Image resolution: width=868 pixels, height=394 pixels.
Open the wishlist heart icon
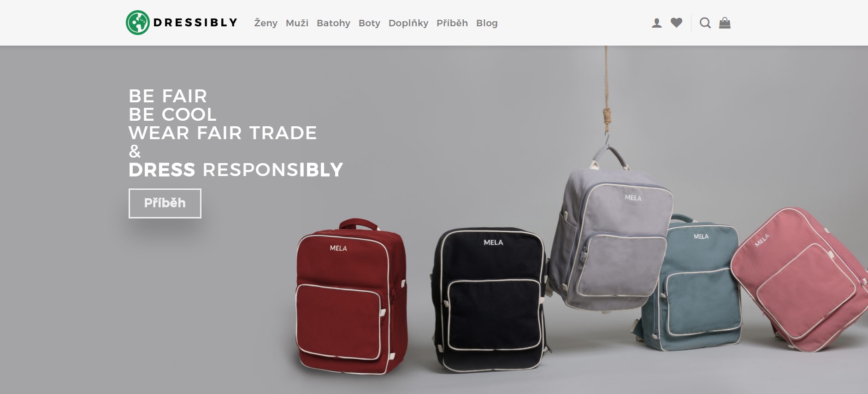(676, 23)
